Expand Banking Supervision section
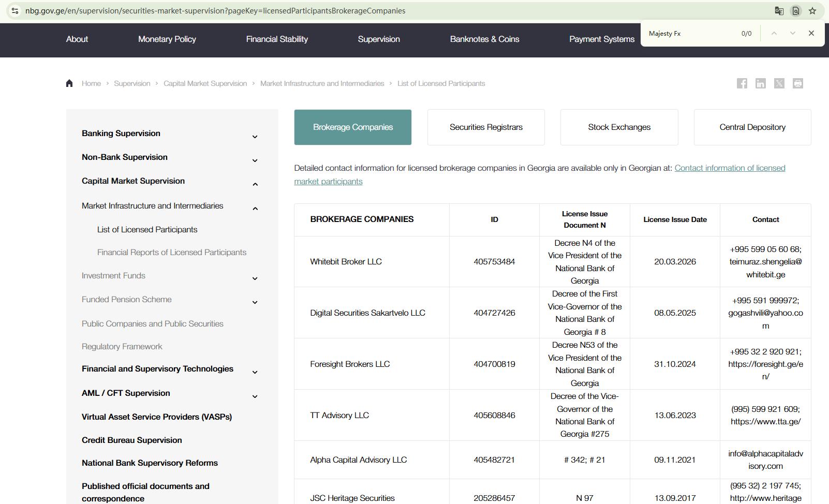The width and height of the screenshot is (829, 504). pyautogui.click(x=255, y=137)
